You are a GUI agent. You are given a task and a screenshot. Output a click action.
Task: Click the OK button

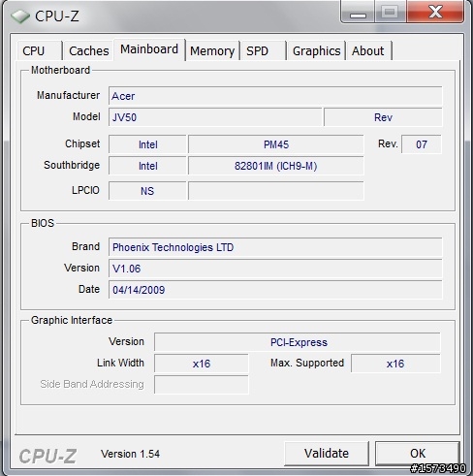pyautogui.click(x=418, y=454)
